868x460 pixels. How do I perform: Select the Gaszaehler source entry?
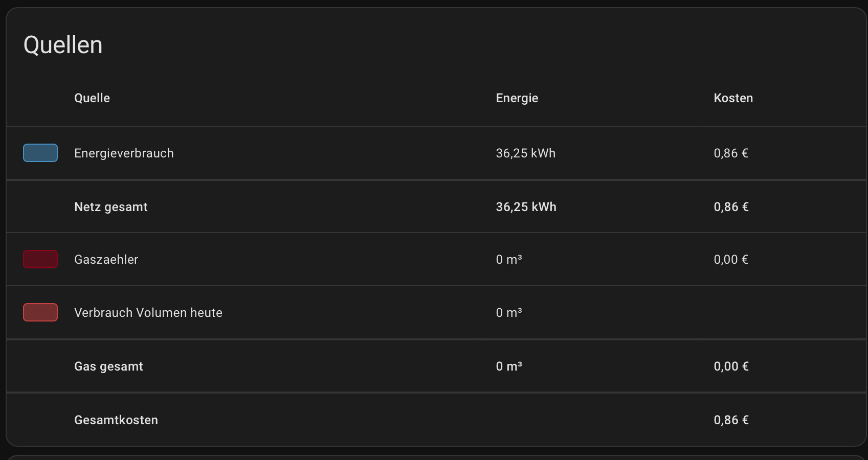[x=436, y=260]
